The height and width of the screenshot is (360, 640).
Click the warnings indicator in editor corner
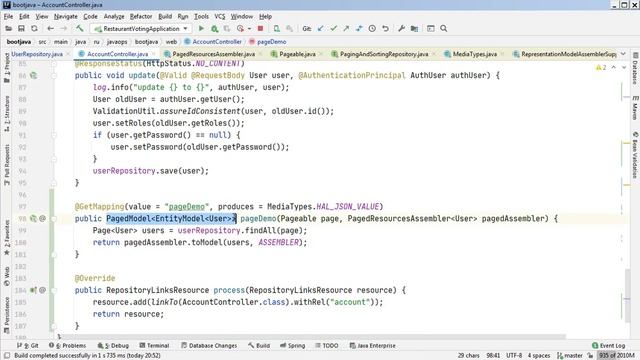click(601, 67)
